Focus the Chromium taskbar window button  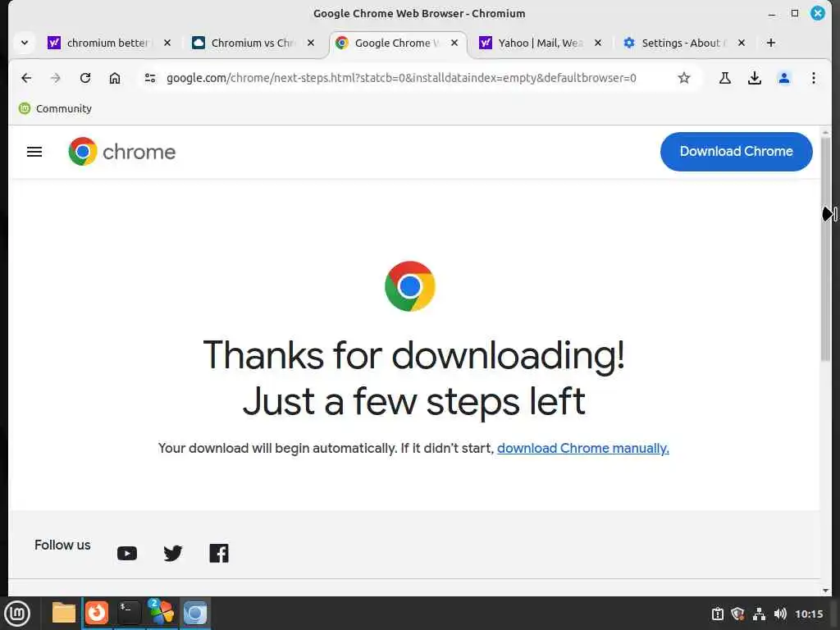click(x=195, y=613)
